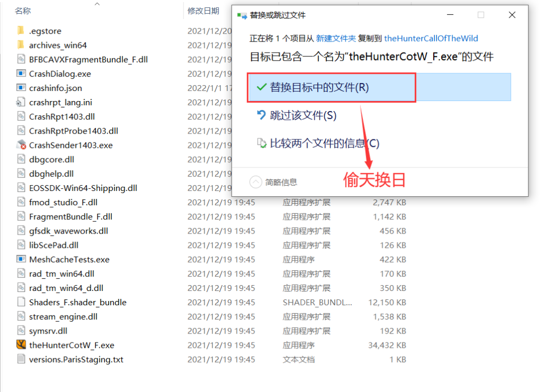Screen dimensions: 545x392
Task: Click the BFBCAVXFragmentBundle_F.dll file icon
Action: 21,59
